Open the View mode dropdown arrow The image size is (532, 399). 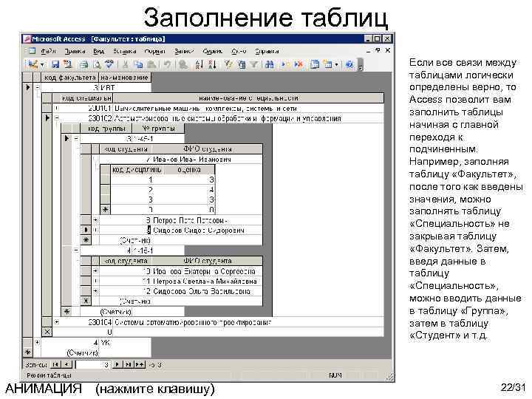coord(42,64)
